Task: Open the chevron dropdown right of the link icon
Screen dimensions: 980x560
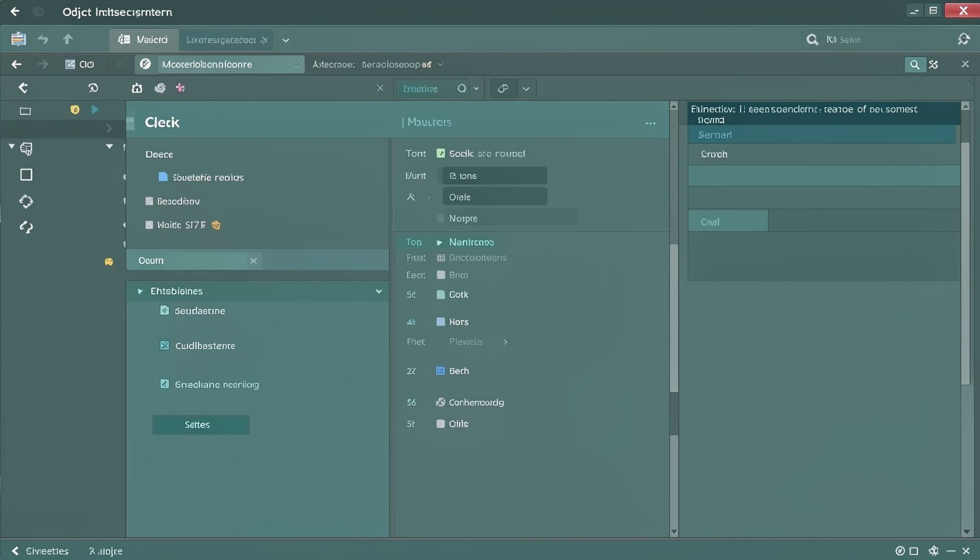Action: pos(526,89)
